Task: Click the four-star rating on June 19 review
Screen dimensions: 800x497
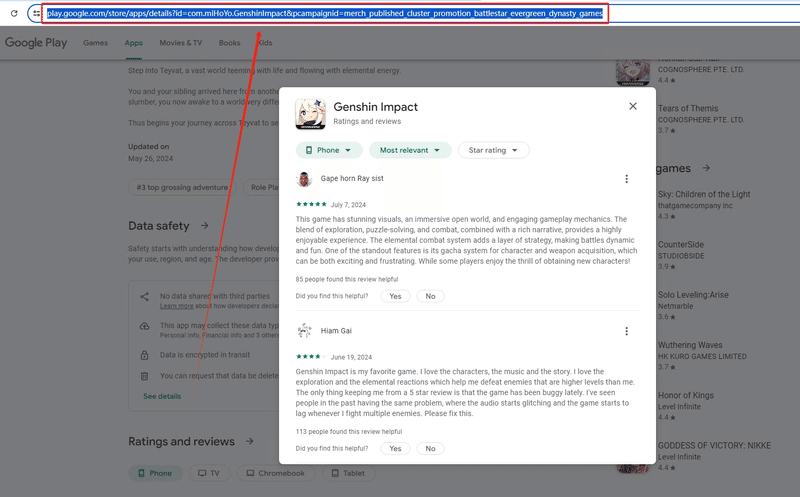Action: point(311,356)
